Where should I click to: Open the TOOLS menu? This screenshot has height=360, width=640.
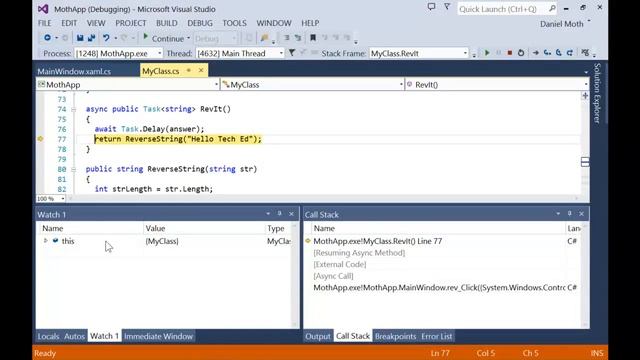click(x=234, y=23)
